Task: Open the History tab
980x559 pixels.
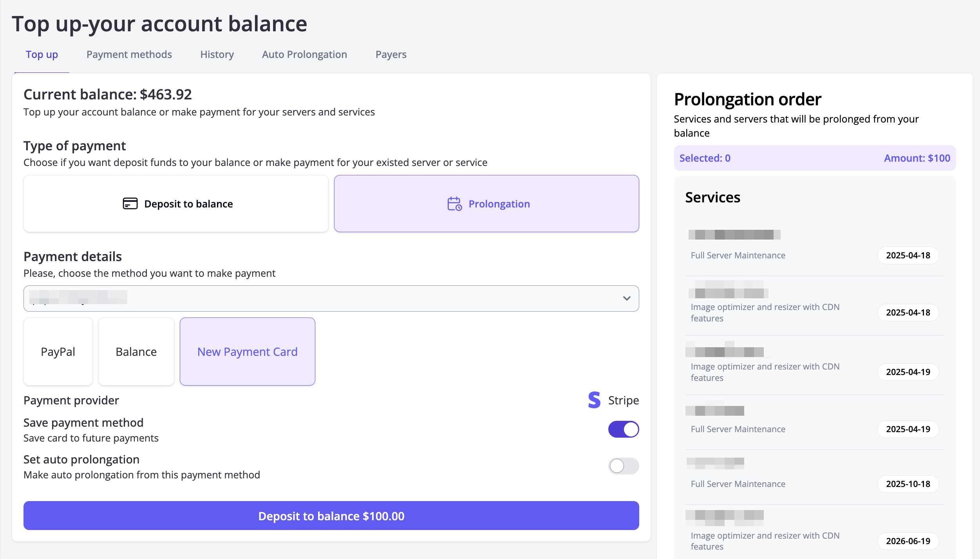Action: pyautogui.click(x=217, y=54)
